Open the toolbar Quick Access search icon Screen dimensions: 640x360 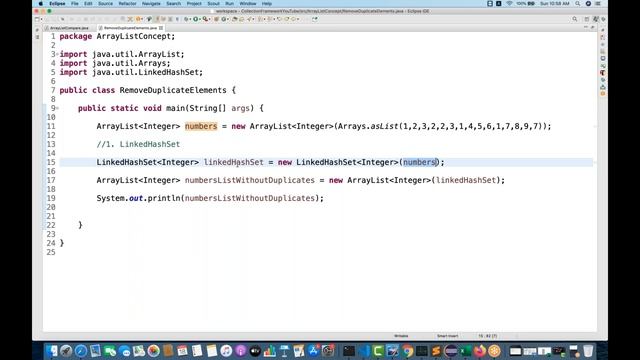click(x=575, y=19)
